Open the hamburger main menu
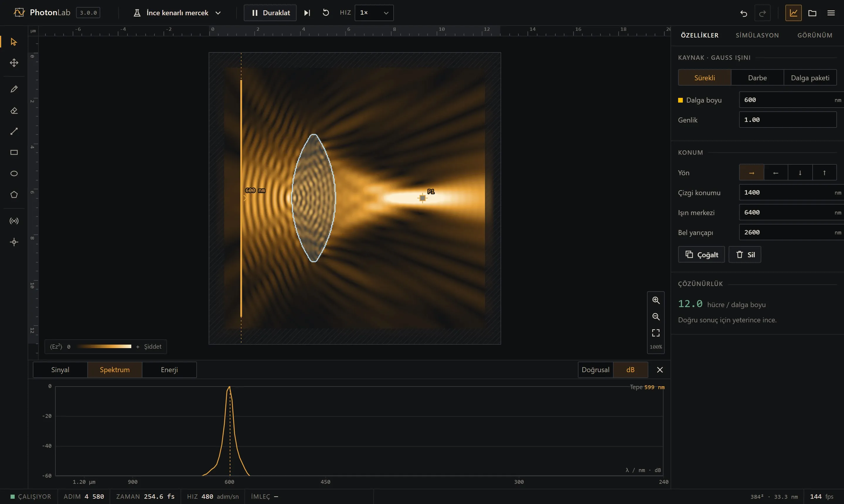Viewport: 844px width, 504px height. coord(831,13)
